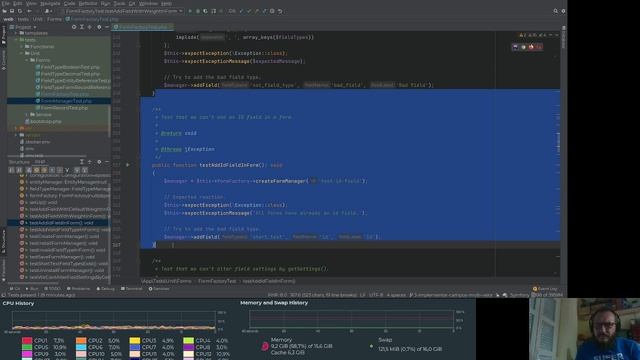This screenshot has height=360, width=640.
Task: Click the green Run button in toolbar
Action: coord(190,11)
